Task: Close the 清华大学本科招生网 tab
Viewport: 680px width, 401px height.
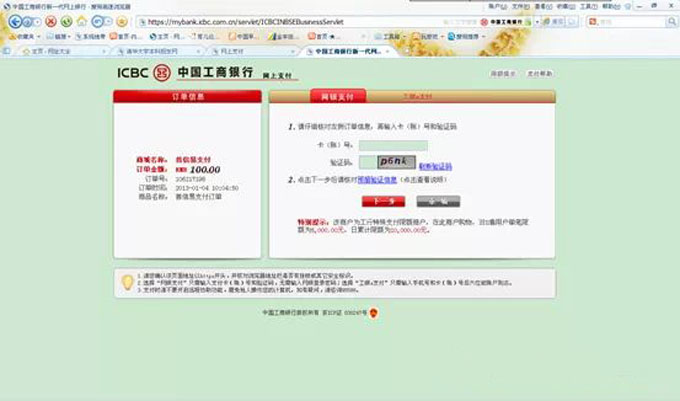Action: pyautogui.click(x=198, y=51)
